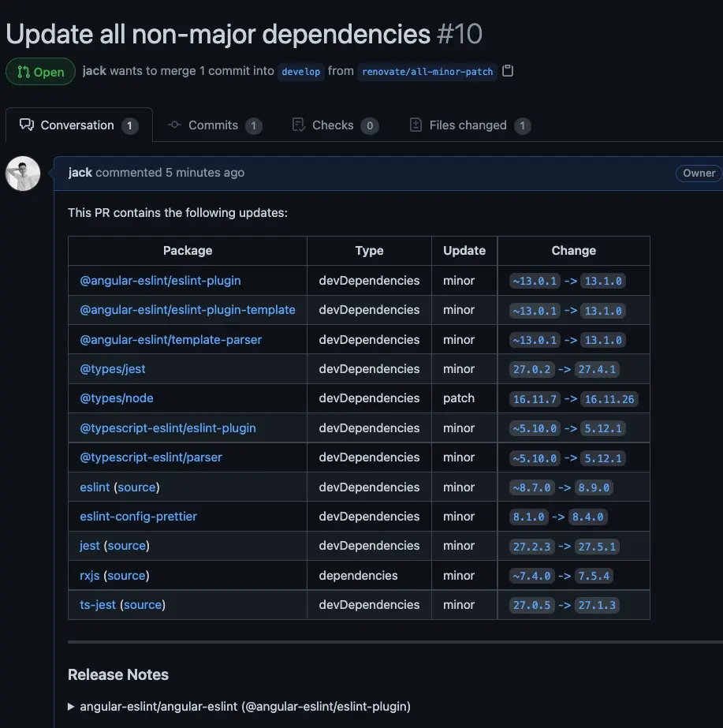Click jack's username in the merge description
This screenshot has height=728, width=723.
click(94, 70)
